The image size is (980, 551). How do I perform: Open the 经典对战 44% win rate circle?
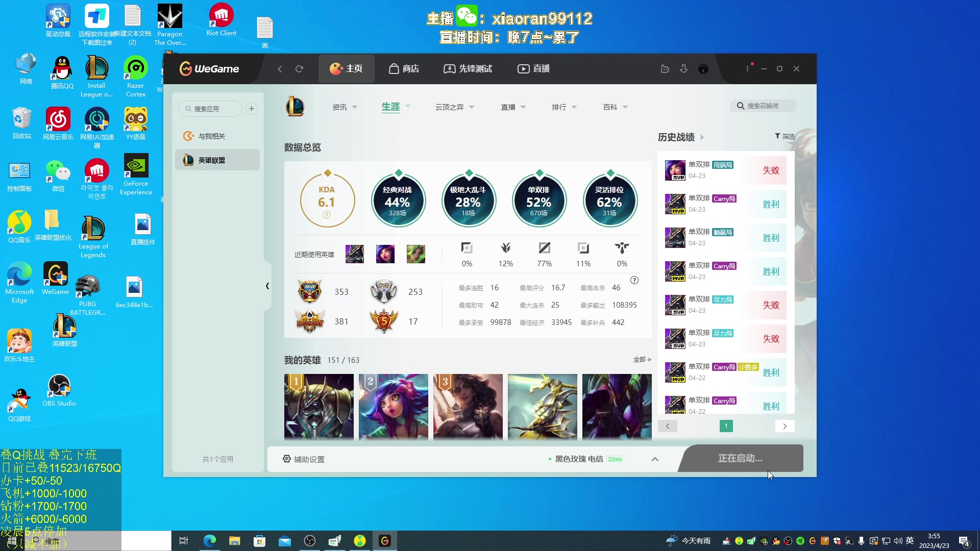[x=398, y=201]
